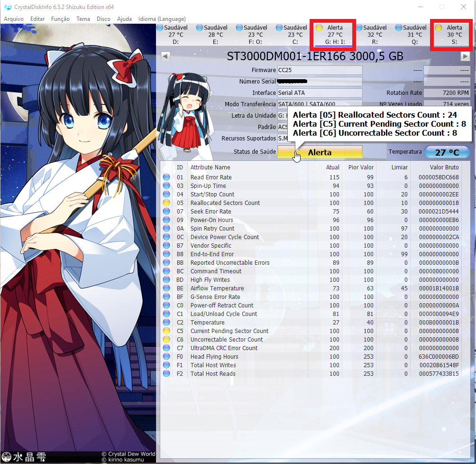
Task: Open the Disco menu
Action: [103, 19]
